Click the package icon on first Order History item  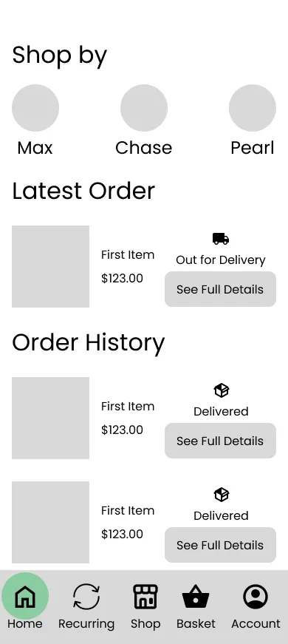(x=221, y=390)
